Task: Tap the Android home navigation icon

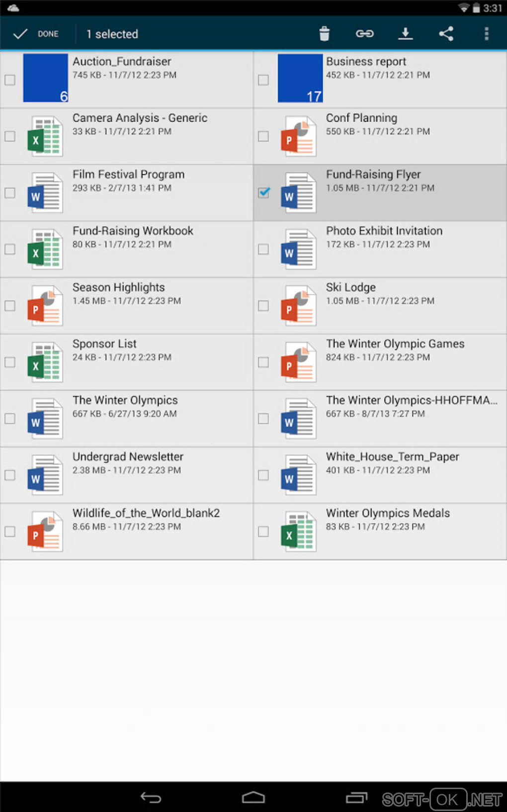Action: click(253, 798)
